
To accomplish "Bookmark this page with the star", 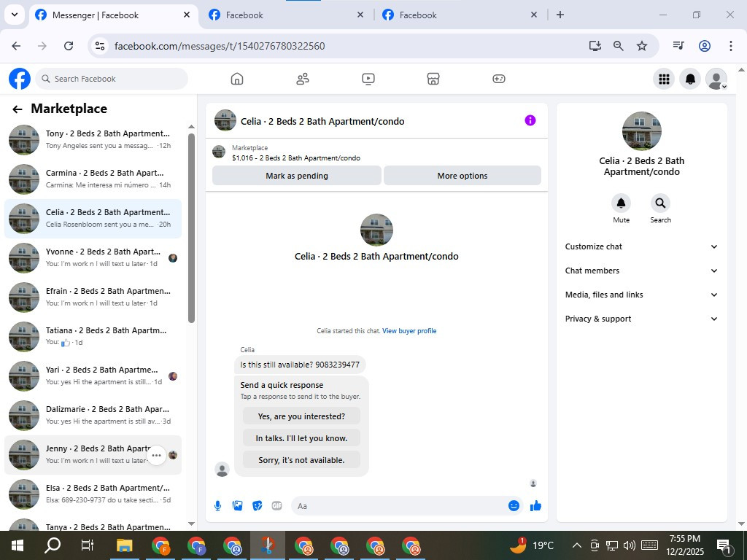I will (x=642, y=46).
